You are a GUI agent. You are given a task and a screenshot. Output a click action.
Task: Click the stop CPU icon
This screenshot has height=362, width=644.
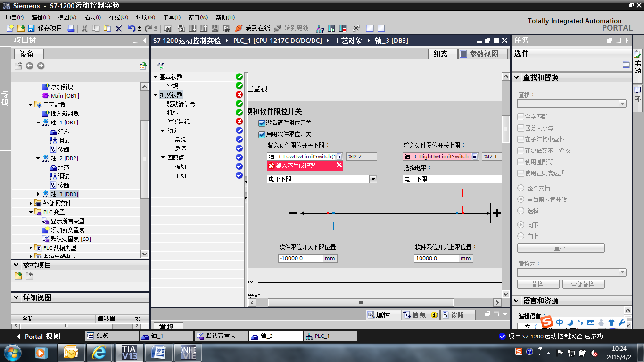point(343,28)
